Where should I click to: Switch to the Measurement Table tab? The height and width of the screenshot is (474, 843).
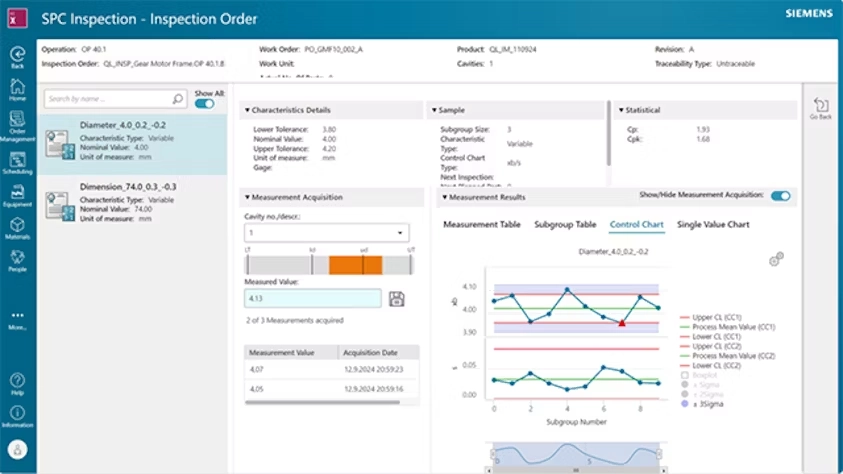click(x=481, y=225)
